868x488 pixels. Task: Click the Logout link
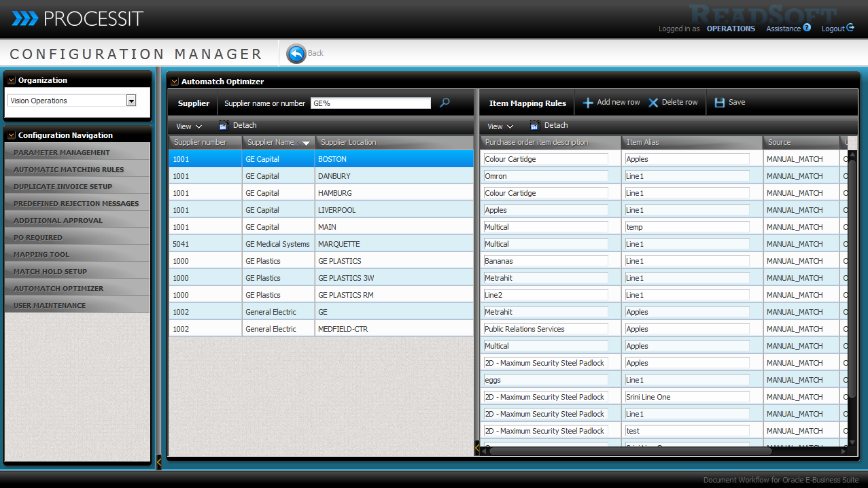pos(837,29)
